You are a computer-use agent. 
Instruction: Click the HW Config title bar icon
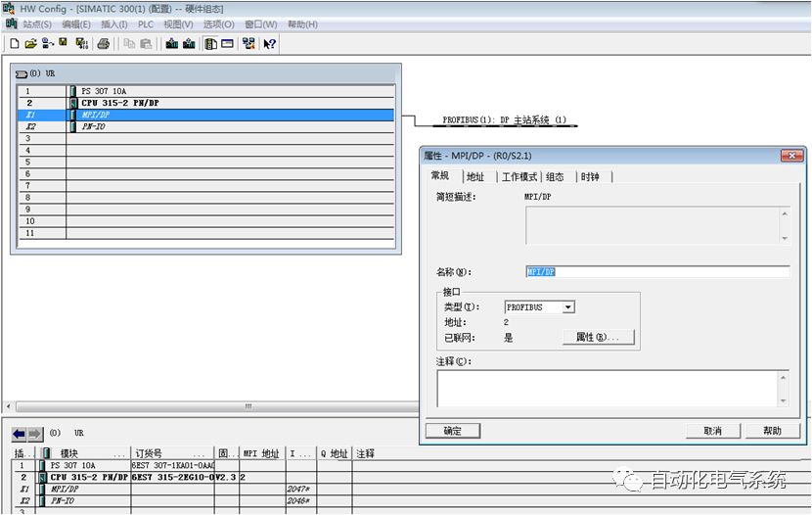click(x=8, y=8)
